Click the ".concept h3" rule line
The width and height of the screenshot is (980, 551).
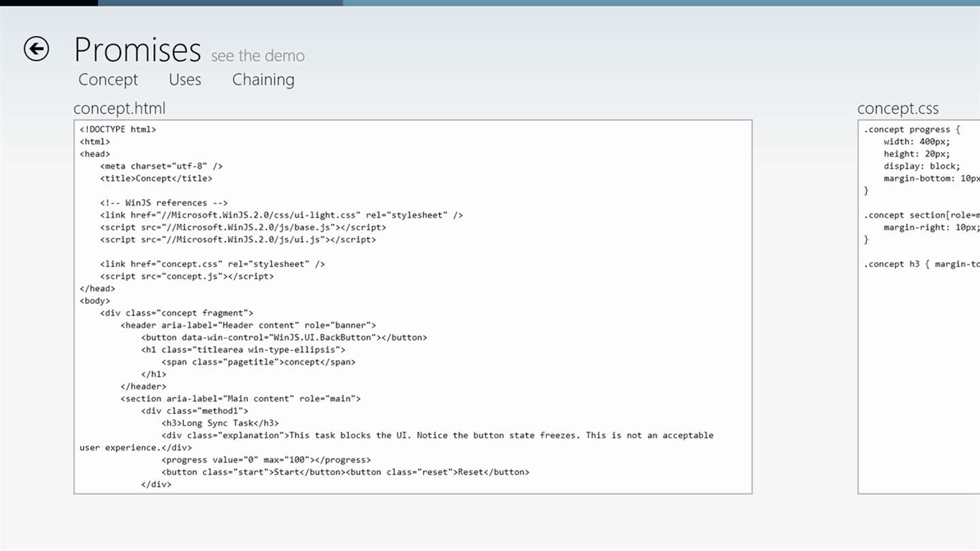[x=921, y=264]
